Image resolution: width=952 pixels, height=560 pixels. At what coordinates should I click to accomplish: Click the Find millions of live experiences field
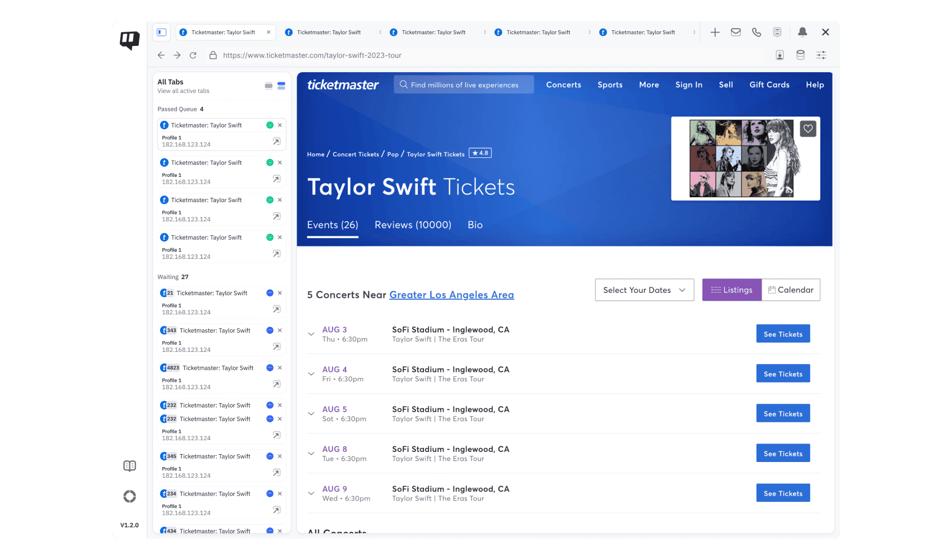(464, 85)
